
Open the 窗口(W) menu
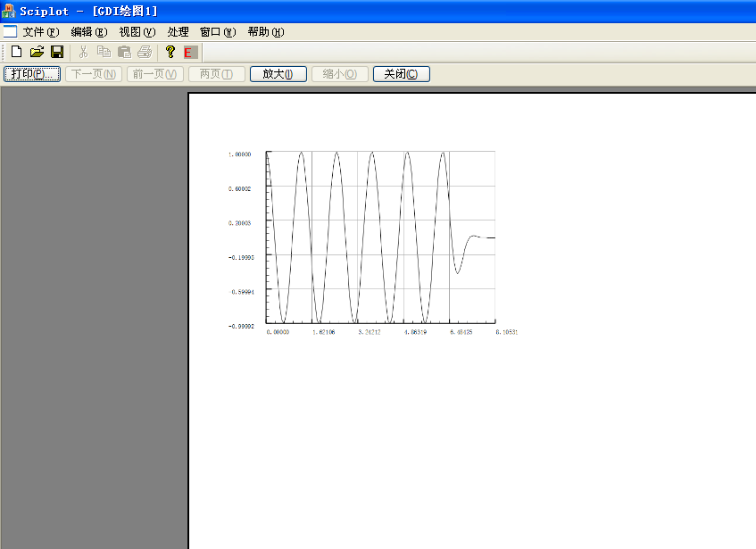218,32
